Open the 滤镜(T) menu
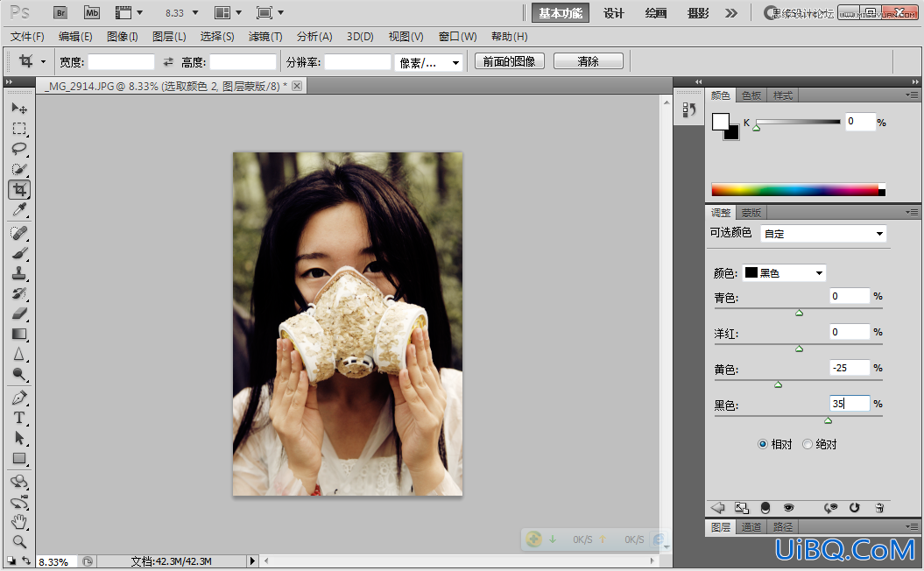Screen dimensions: 924x571 (265, 37)
